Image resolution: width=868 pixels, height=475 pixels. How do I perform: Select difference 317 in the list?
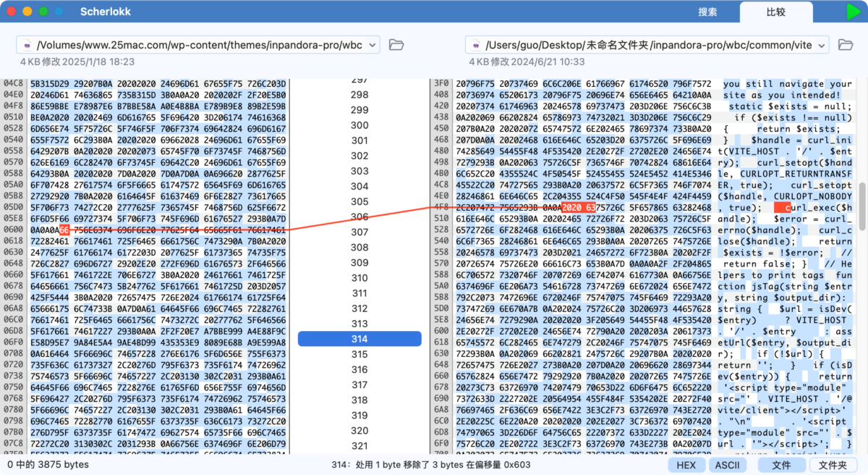tap(359, 384)
